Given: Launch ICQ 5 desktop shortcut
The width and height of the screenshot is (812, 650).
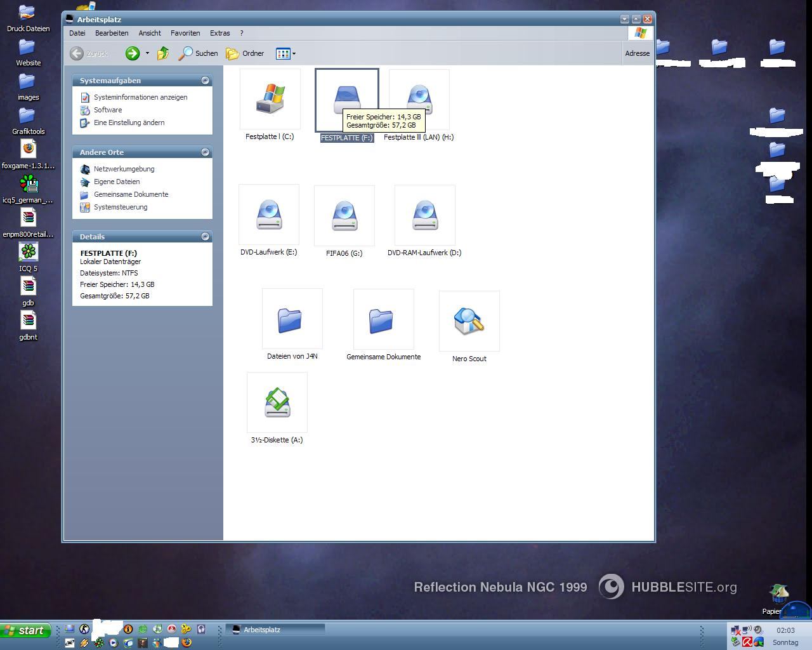Looking at the screenshot, I should tap(28, 258).
